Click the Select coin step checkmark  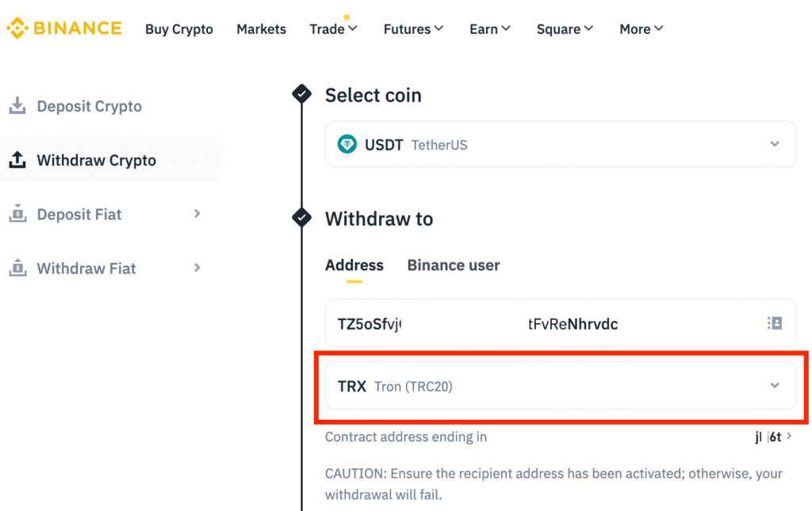point(301,95)
